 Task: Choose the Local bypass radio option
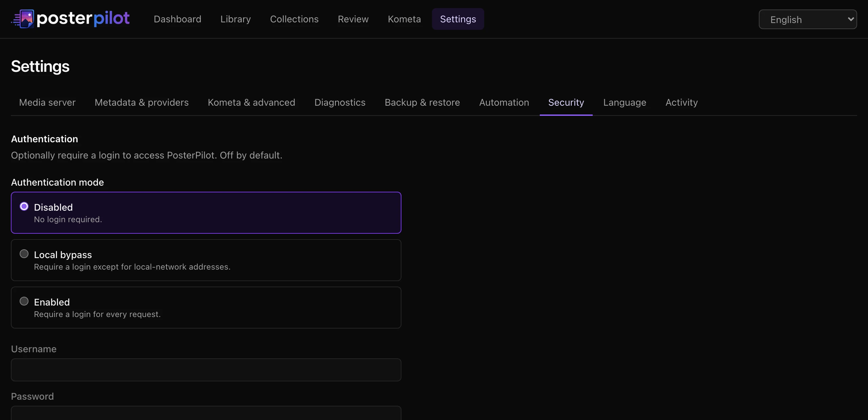(24, 254)
